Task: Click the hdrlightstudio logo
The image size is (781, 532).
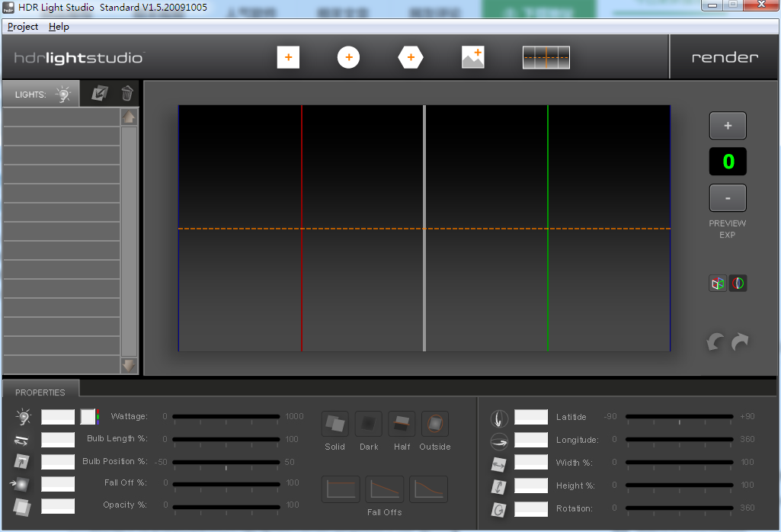Action: (x=78, y=58)
